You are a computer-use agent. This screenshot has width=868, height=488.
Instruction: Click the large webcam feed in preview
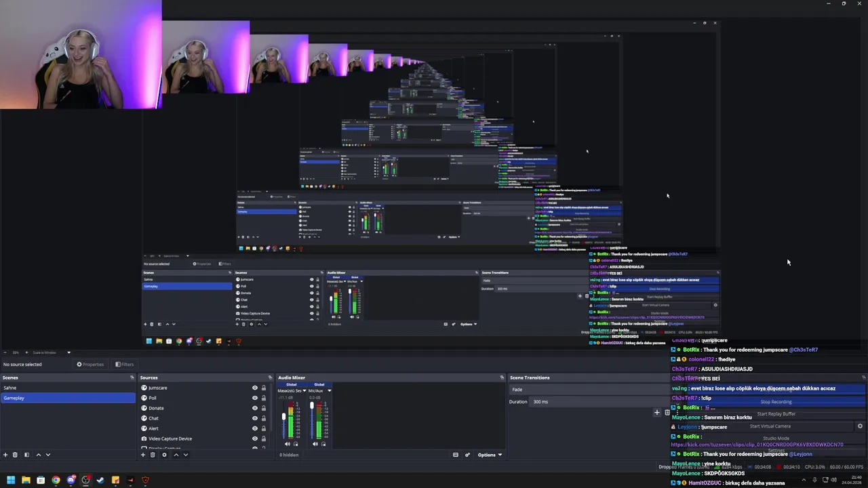tap(81, 54)
